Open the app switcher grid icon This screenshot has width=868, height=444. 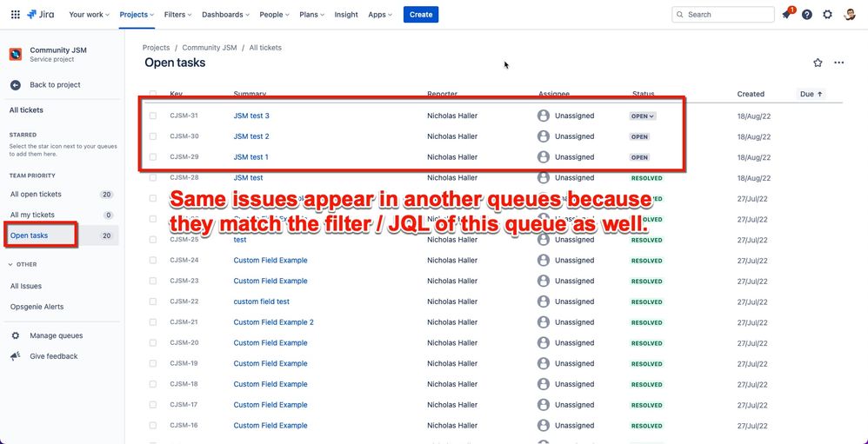16,15
